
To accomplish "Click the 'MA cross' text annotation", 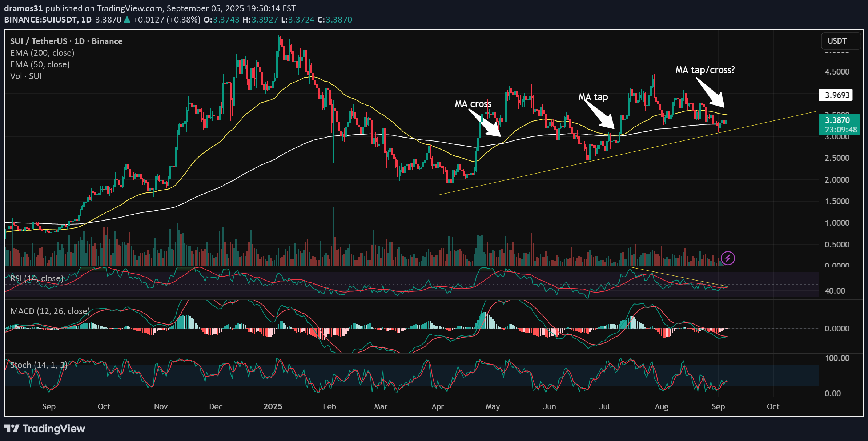I will click(x=473, y=104).
